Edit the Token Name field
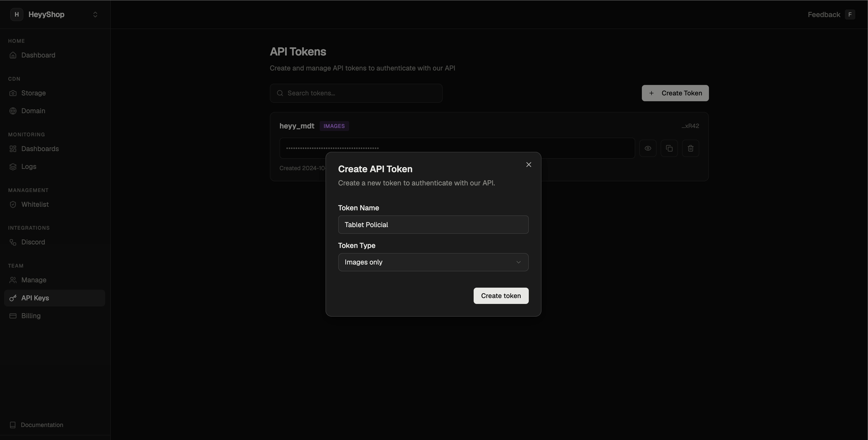 click(x=433, y=225)
